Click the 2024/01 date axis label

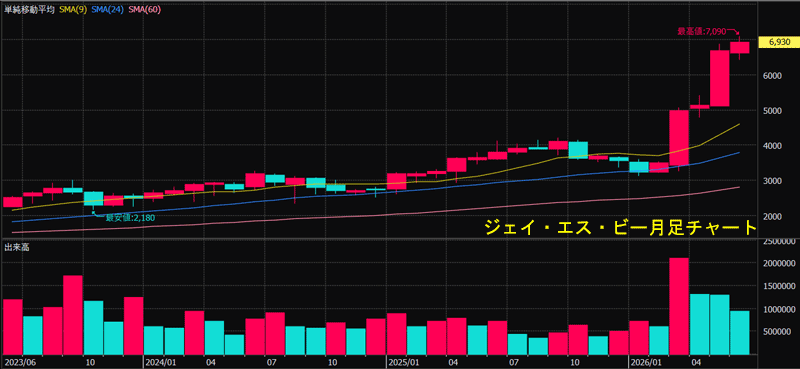coord(160,362)
